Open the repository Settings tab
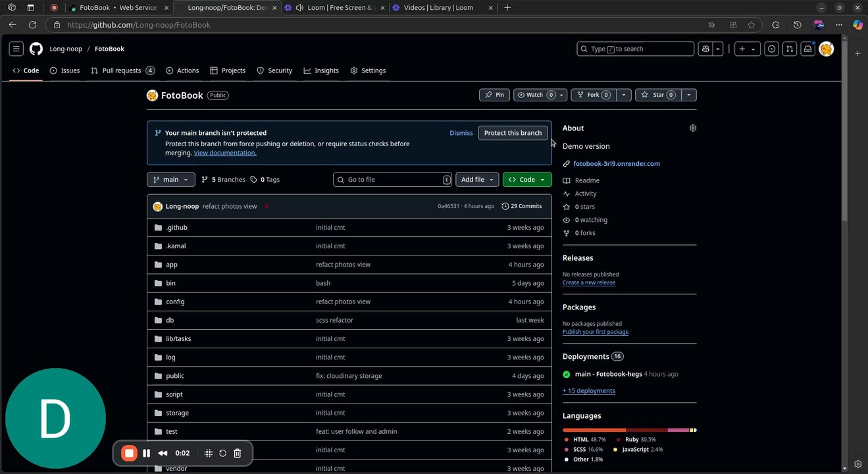Image resolution: width=868 pixels, height=474 pixels. 368,70
